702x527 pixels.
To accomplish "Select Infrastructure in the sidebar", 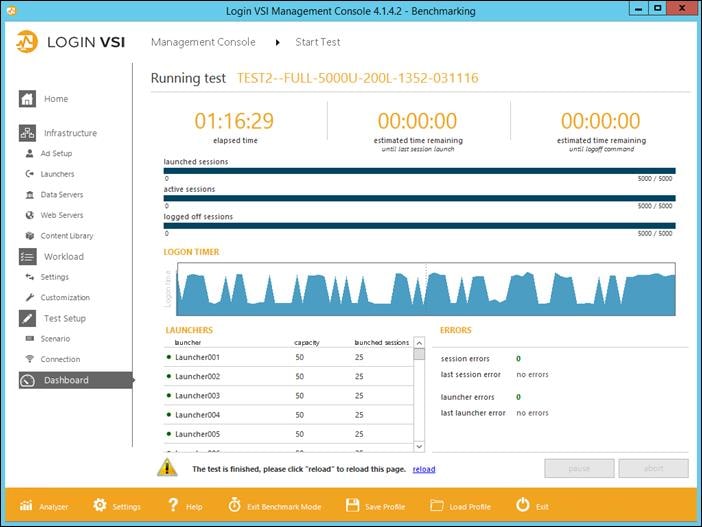I will pos(70,133).
